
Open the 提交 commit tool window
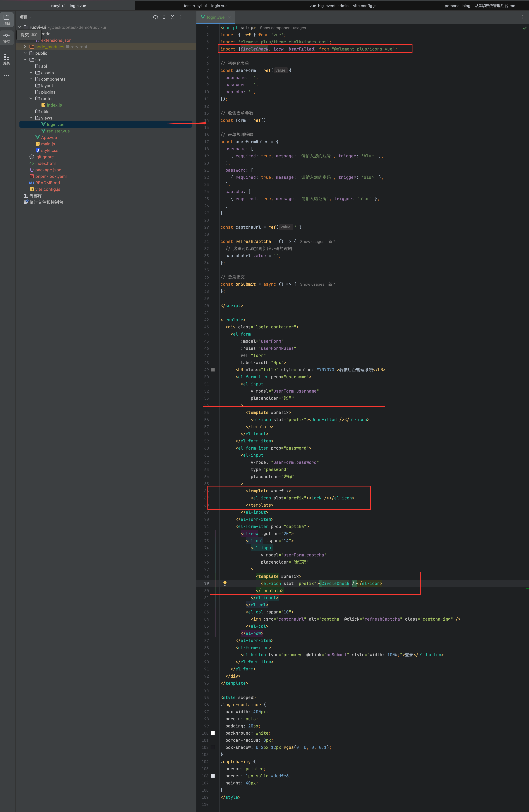[x=6, y=38]
